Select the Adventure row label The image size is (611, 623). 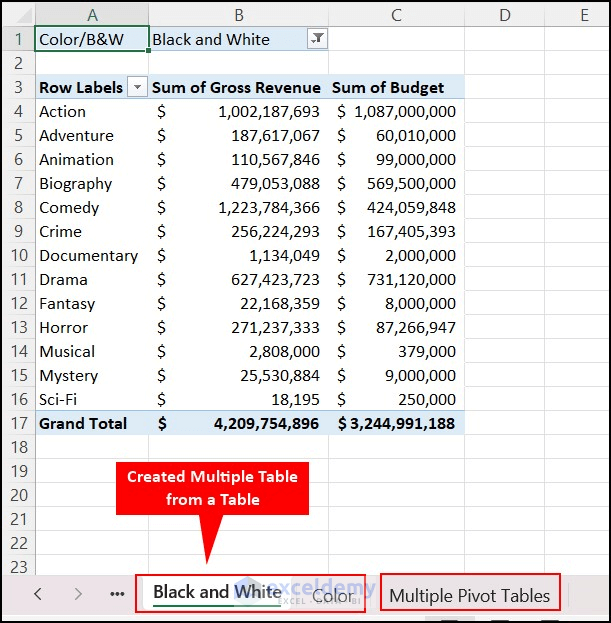point(76,135)
